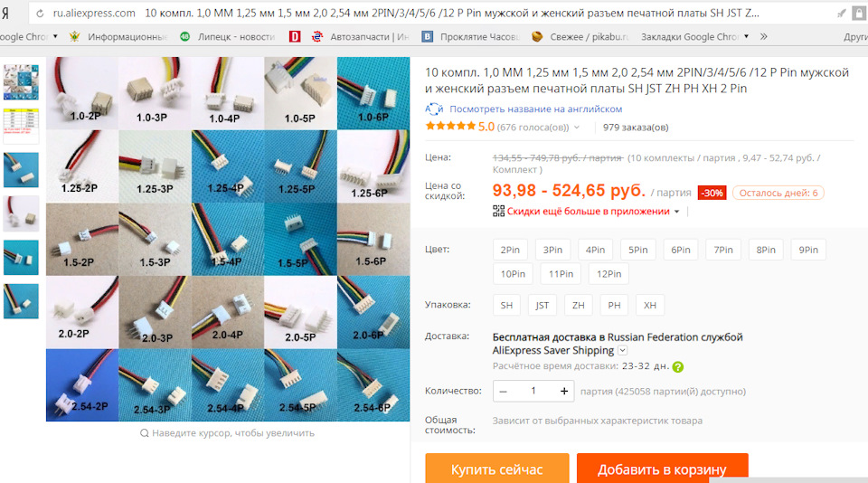
Task: Increase quantity with the plus button
Action: (x=563, y=391)
